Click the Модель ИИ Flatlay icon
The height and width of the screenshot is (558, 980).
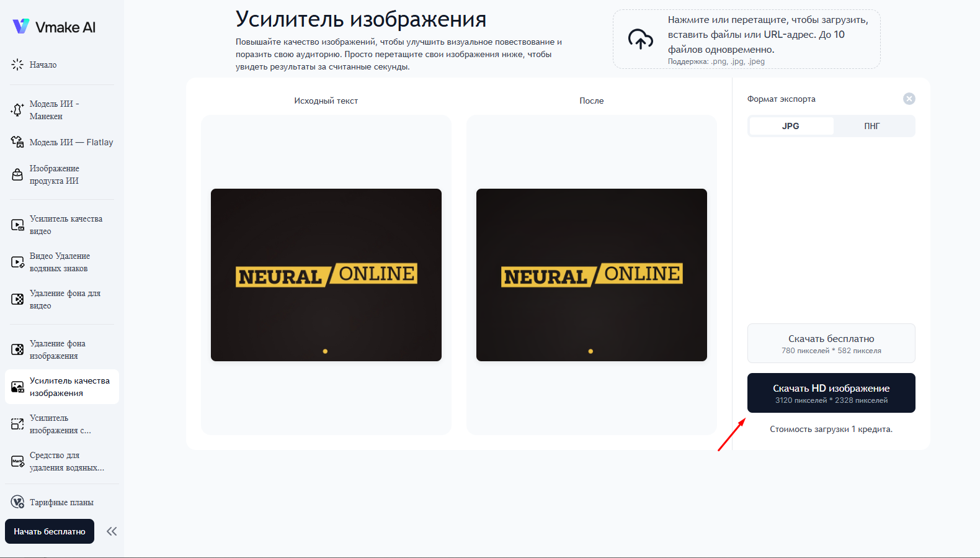click(x=17, y=142)
